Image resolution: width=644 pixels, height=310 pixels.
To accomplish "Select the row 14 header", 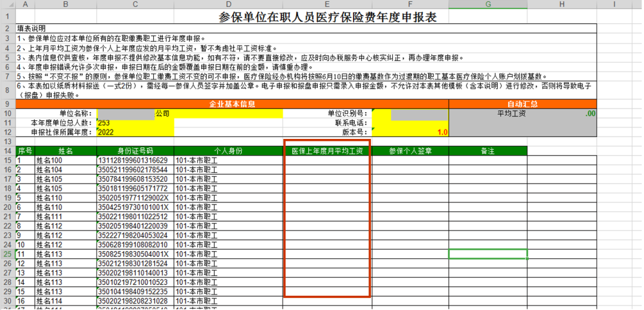I will 7,151.
